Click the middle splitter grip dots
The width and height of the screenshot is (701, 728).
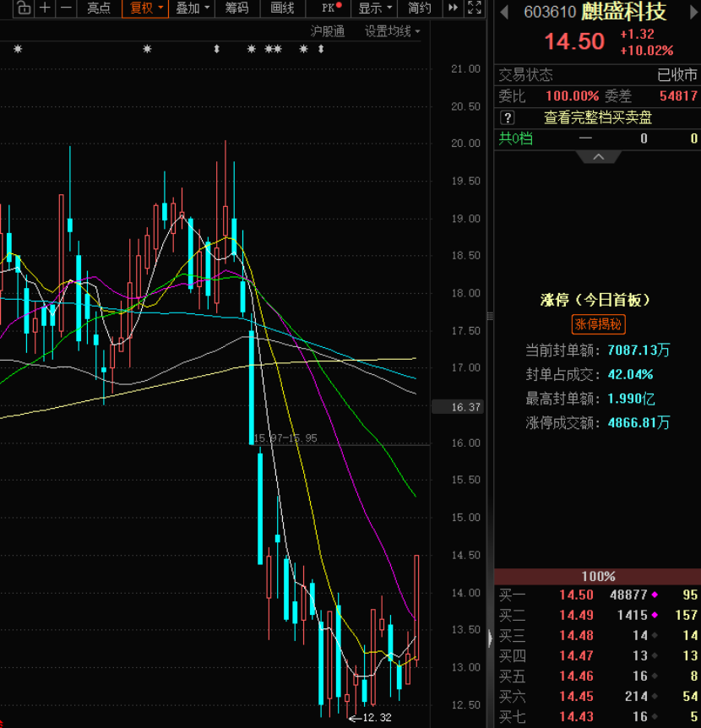pos(490,317)
